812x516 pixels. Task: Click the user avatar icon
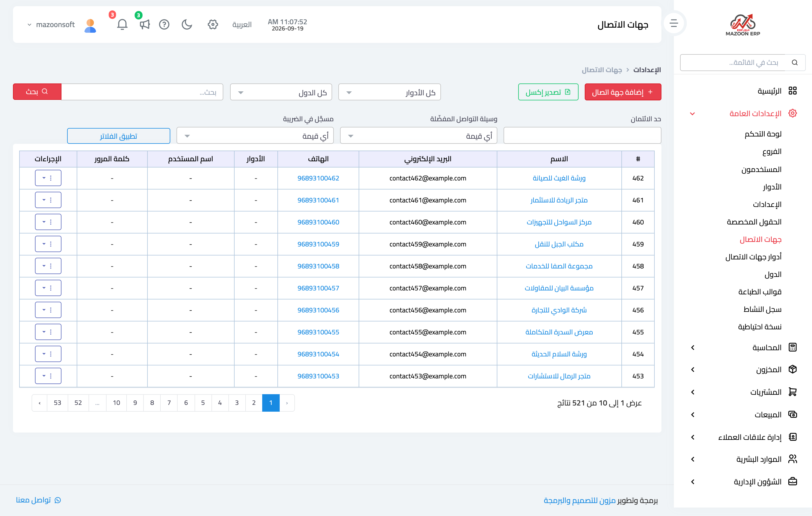point(90,25)
